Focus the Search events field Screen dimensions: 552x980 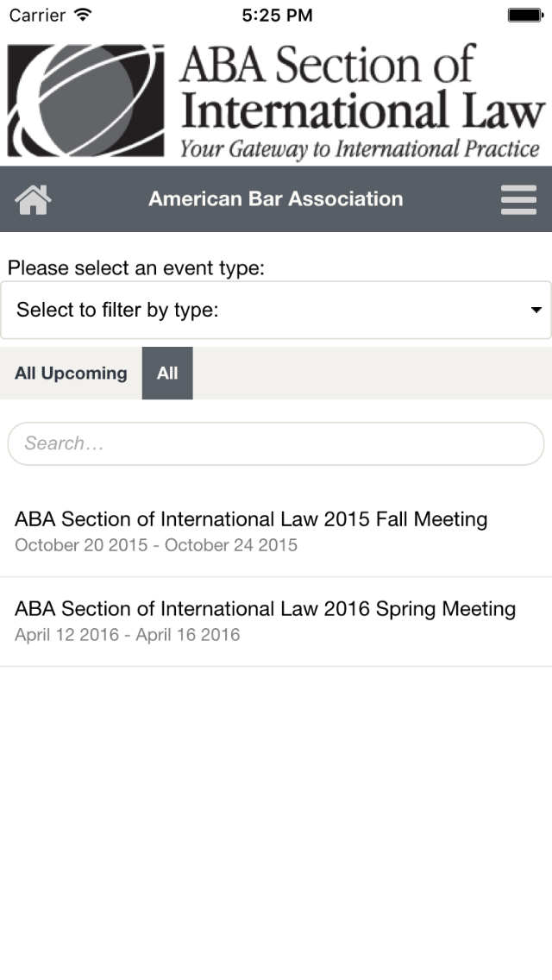(276, 443)
